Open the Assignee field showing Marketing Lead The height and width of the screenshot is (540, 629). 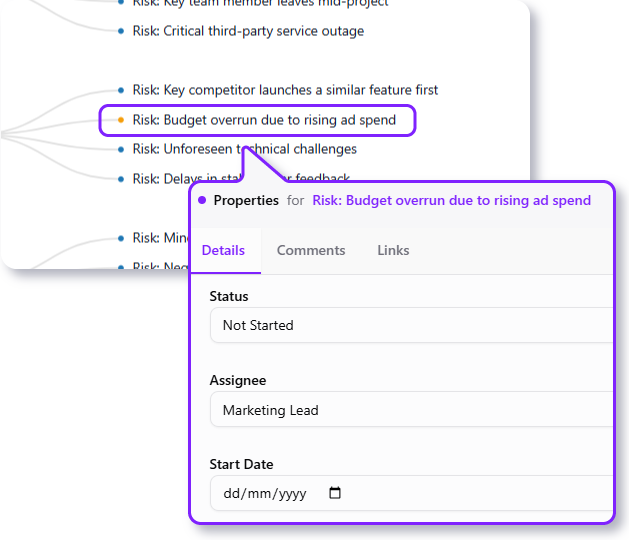(410, 410)
